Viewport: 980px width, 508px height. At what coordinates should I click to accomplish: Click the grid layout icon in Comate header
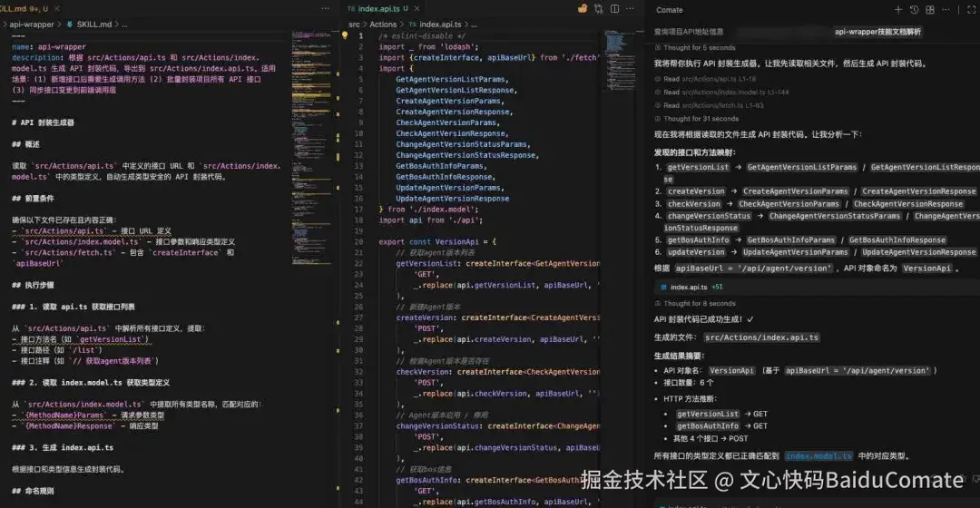[x=930, y=9]
